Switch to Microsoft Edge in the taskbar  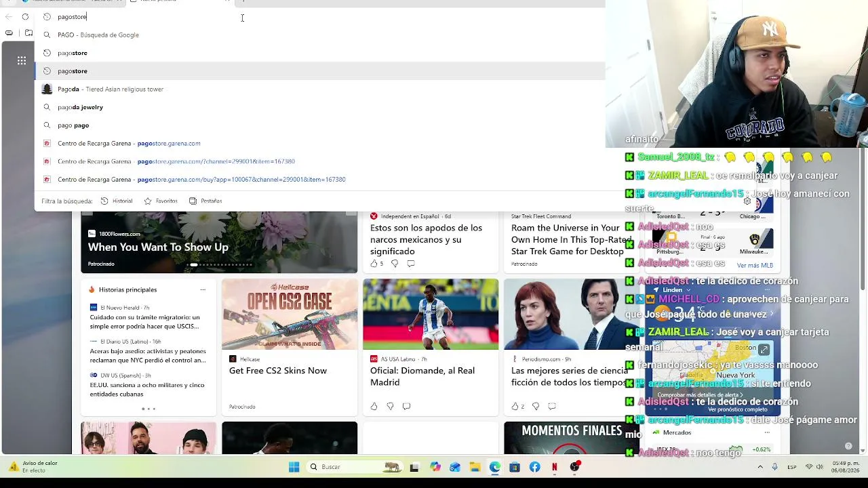point(495,467)
